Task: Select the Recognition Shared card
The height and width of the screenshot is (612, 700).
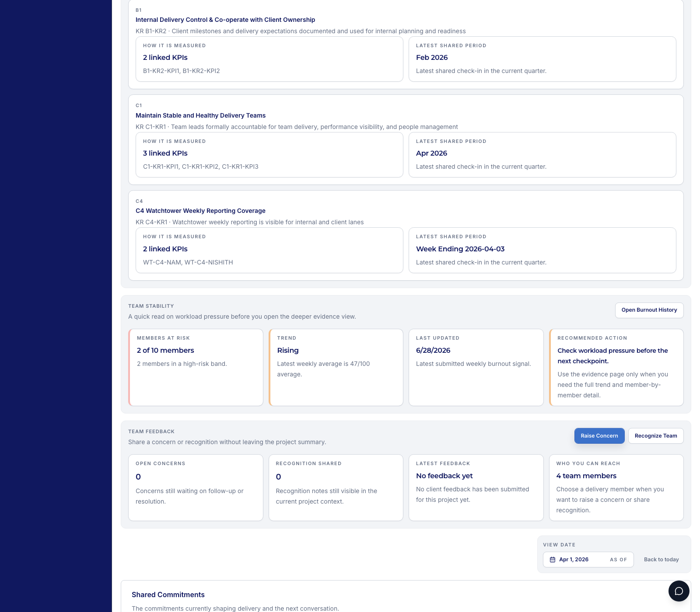Action: pyautogui.click(x=336, y=487)
